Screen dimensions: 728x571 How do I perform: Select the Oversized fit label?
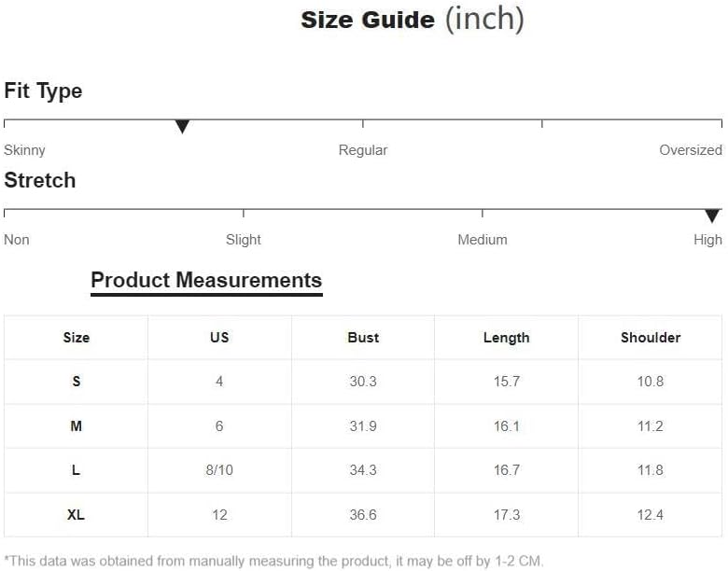(x=691, y=150)
